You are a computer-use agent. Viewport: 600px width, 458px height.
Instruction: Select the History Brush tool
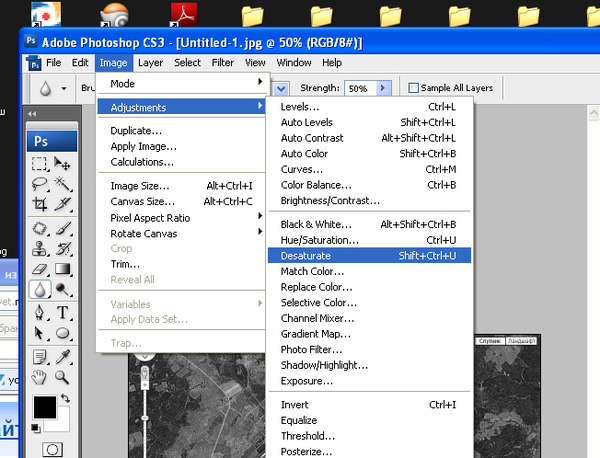[x=62, y=249]
